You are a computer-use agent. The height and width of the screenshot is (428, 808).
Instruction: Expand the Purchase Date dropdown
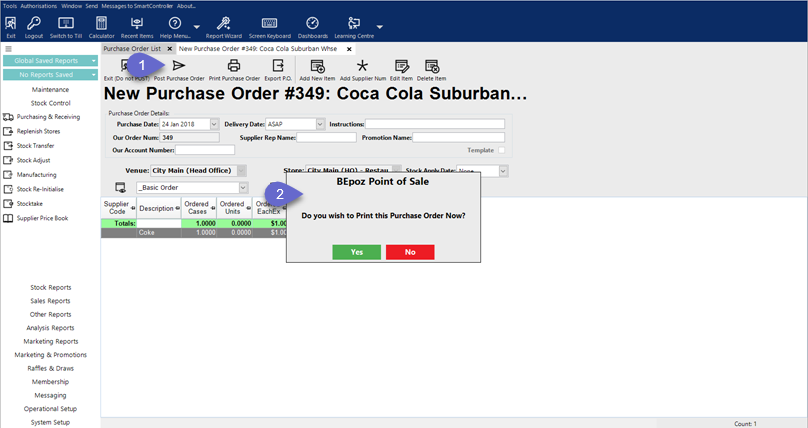214,124
